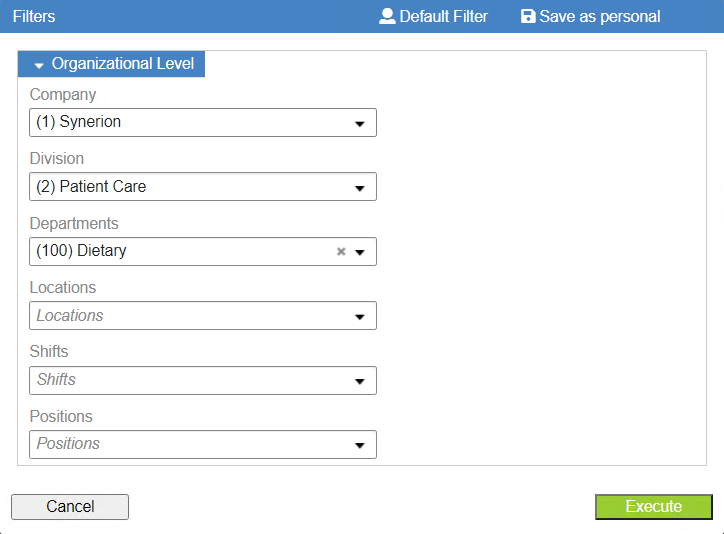
Task: Open the Division dropdown arrow
Action: point(359,188)
